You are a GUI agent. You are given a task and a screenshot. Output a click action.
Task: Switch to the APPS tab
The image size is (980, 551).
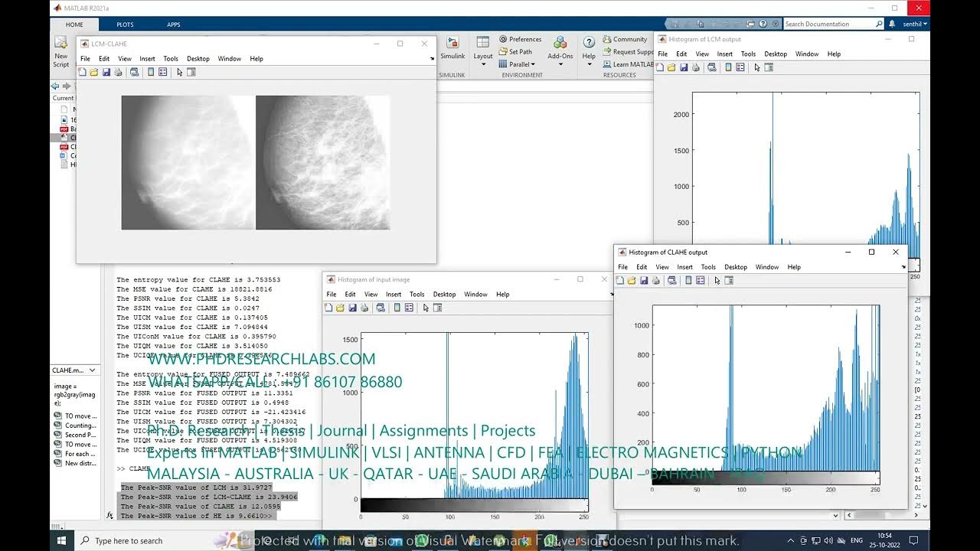tap(174, 24)
